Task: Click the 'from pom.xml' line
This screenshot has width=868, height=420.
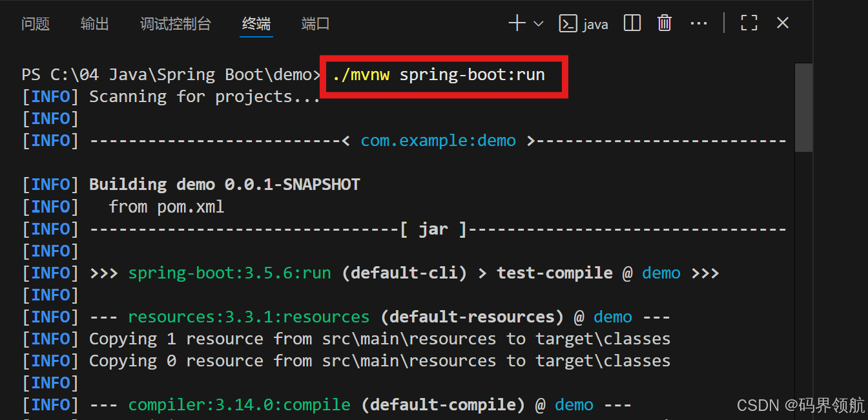Action: coord(167,206)
